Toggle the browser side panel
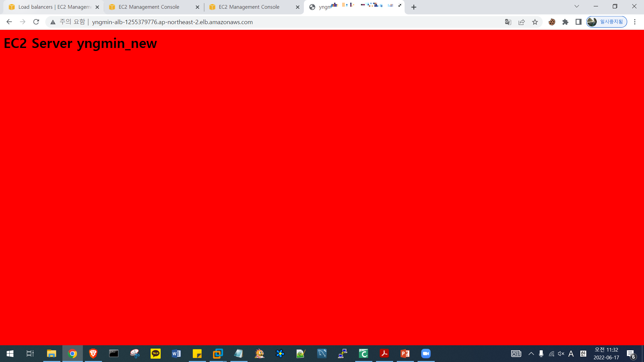The height and width of the screenshot is (362, 644). (x=579, y=22)
